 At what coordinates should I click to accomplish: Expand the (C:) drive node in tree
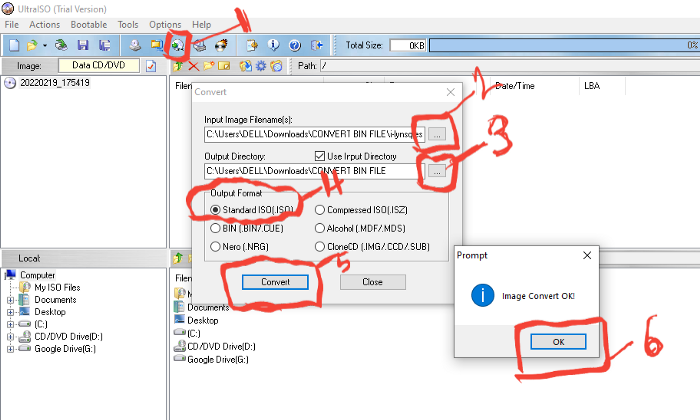pos(10,324)
